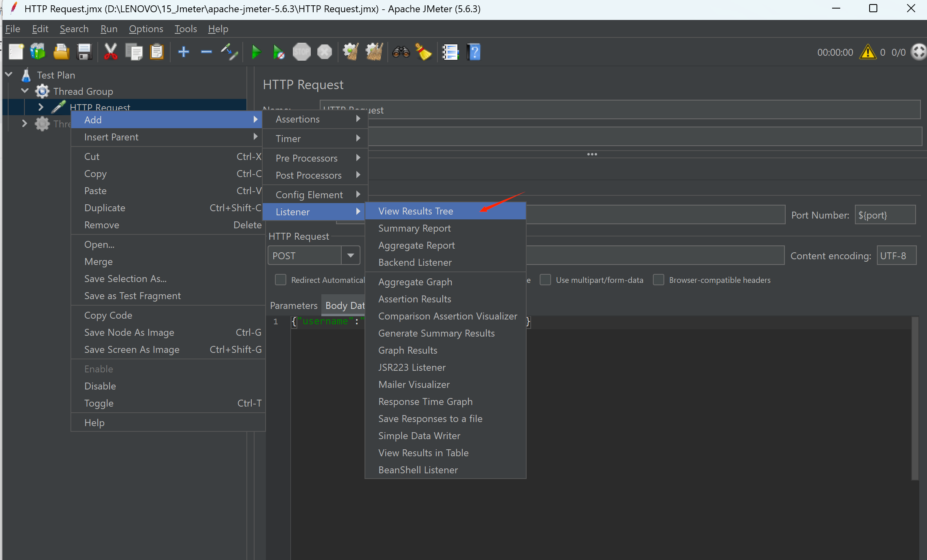Image resolution: width=927 pixels, height=560 pixels.
Task: Expand the second disabled Thread Group node
Action: 24,123
